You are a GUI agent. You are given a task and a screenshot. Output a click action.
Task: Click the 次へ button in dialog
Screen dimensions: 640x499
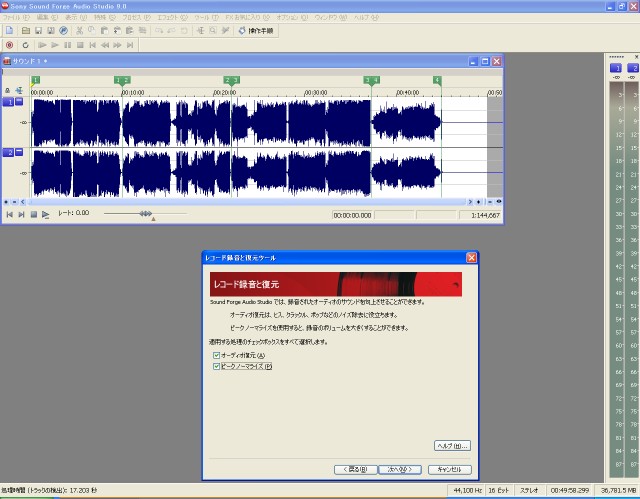[x=401, y=468]
